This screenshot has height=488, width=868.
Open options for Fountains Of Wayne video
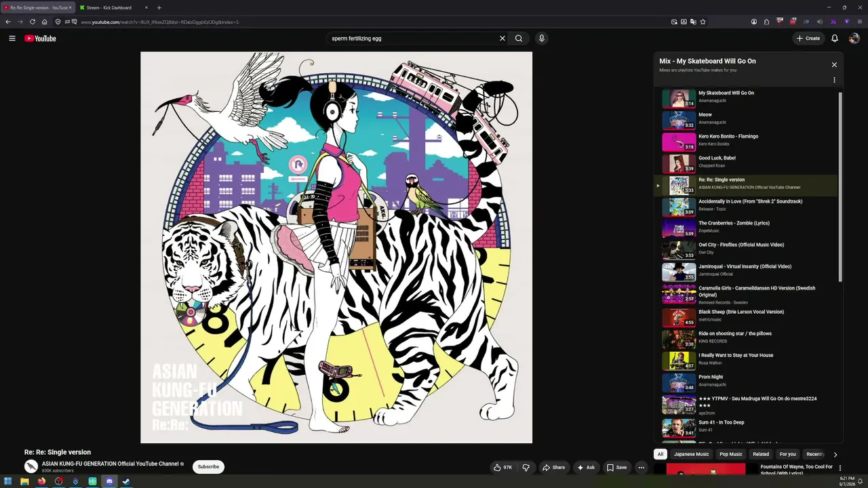(840, 468)
